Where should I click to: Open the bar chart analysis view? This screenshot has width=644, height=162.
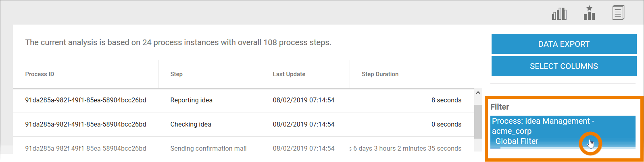[x=559, y=14]
